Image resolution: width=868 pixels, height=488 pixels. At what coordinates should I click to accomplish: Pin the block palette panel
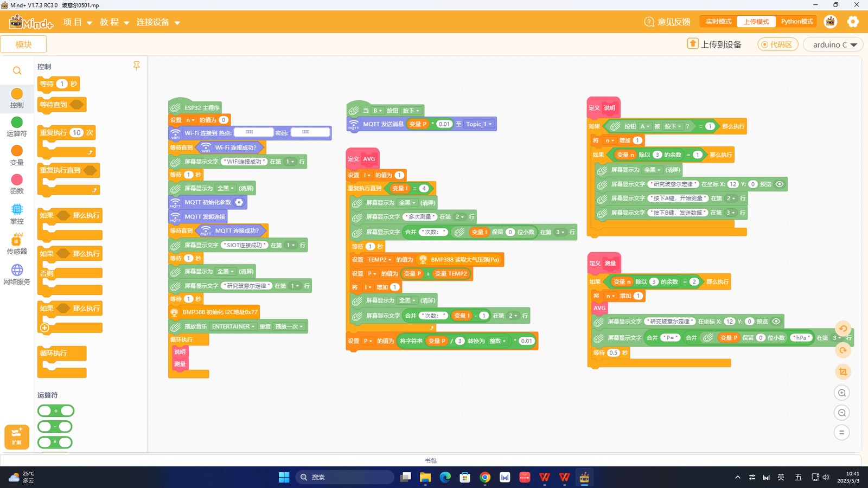tap(136, 66)
